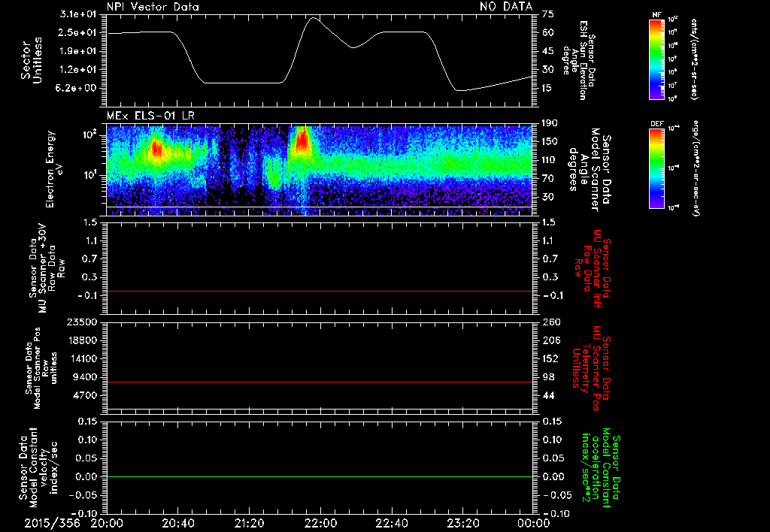
Task: Click the 'MU Scanner +30V Raw Data' axis title
Action: coord(46,269)
